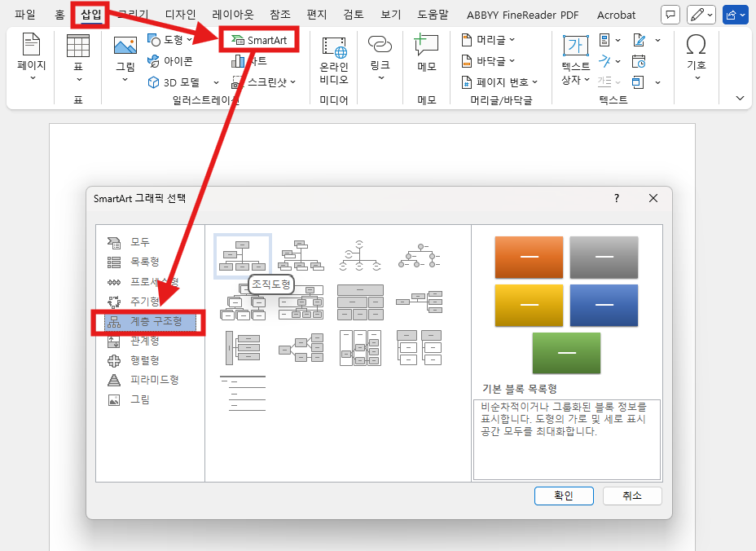Expand the 머리글 header dropdown
Screen dimensions: 756x551
click(512, 39)
